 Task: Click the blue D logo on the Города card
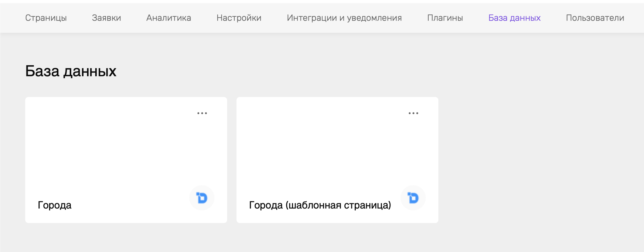202,198
